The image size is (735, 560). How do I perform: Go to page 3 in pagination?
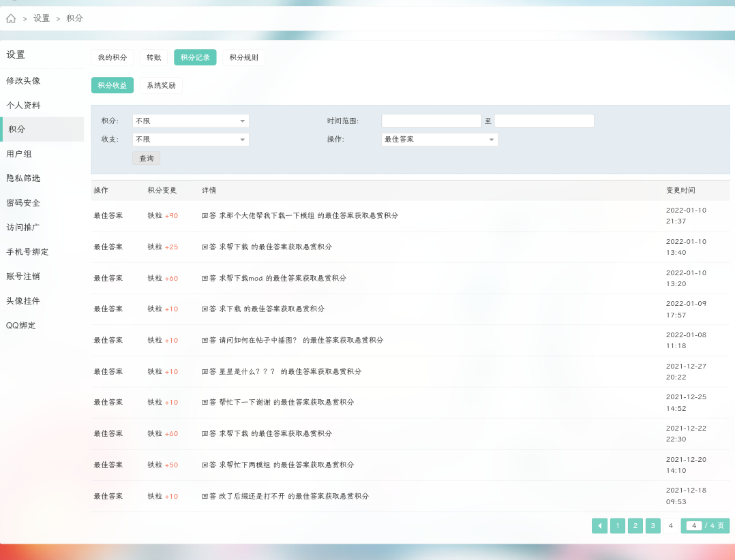pyautogui.click(x=653, y=526)
